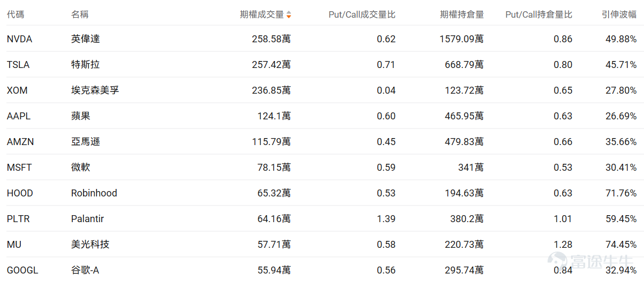
Task: Open the NVDA ticker
Action: pos(20,39)
